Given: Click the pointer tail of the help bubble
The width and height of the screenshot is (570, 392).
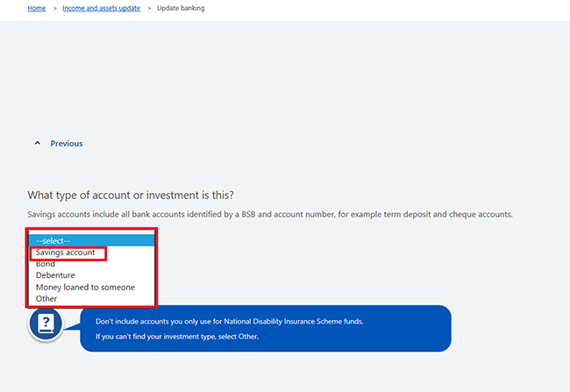Looking at the screenshot, I should (72, 326).
